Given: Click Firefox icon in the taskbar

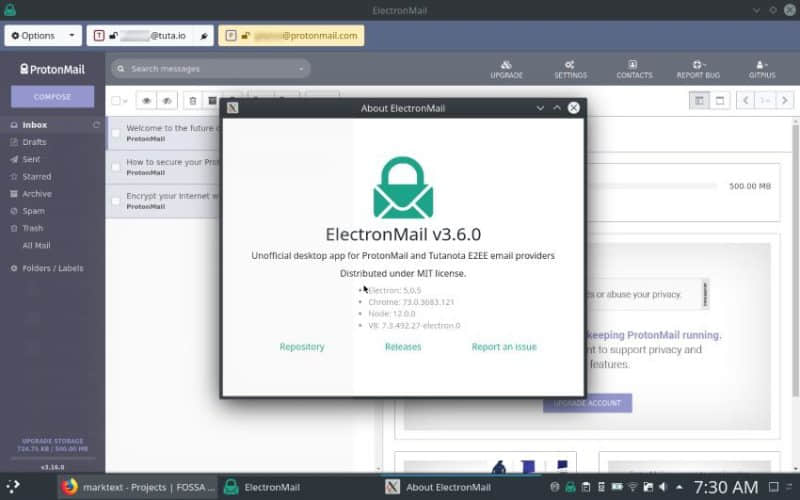Looking at the screenshot, I should (69, 487).
